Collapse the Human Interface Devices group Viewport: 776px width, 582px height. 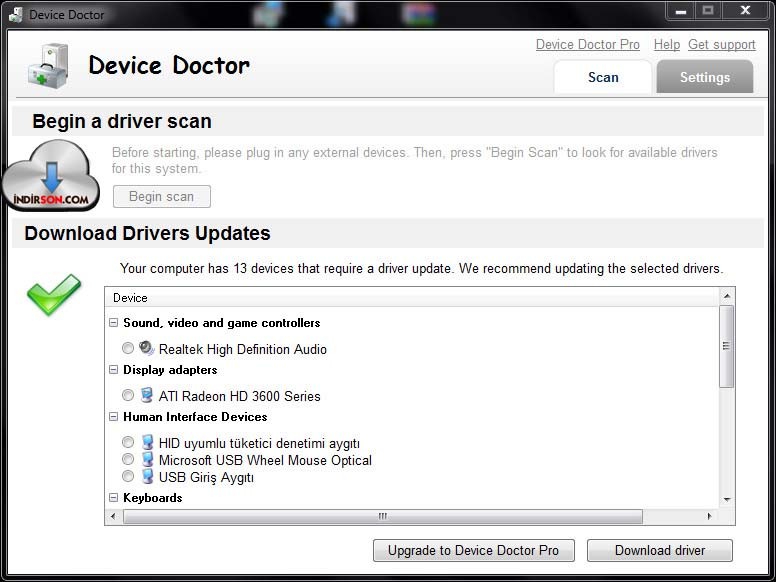click(113, 417)
